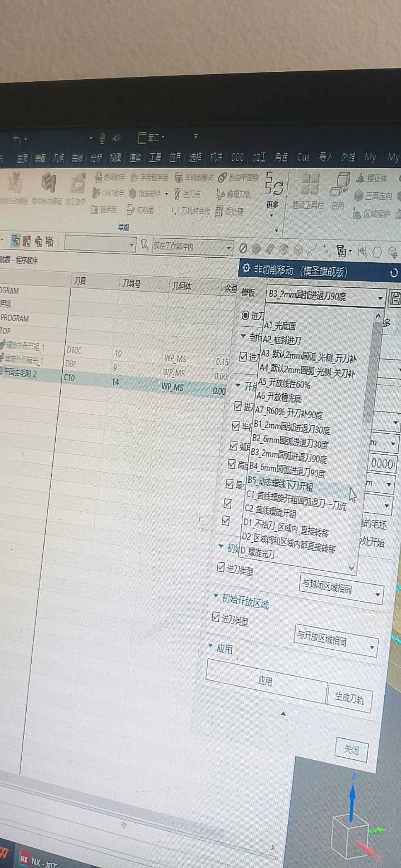401x868 pixels.
Task: Click the template list scroll-up arrow
Action: (378, 316)
